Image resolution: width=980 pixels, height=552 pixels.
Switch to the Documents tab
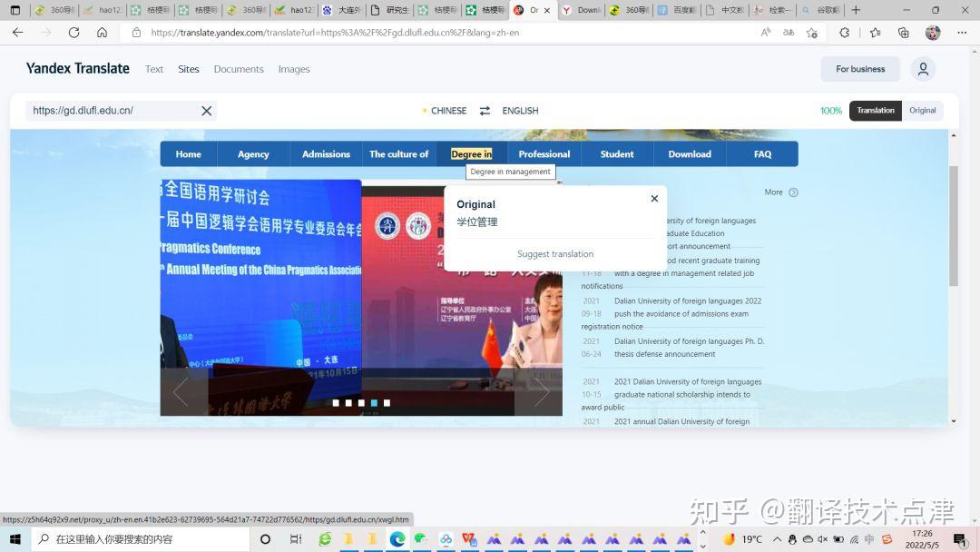(239, 69)
